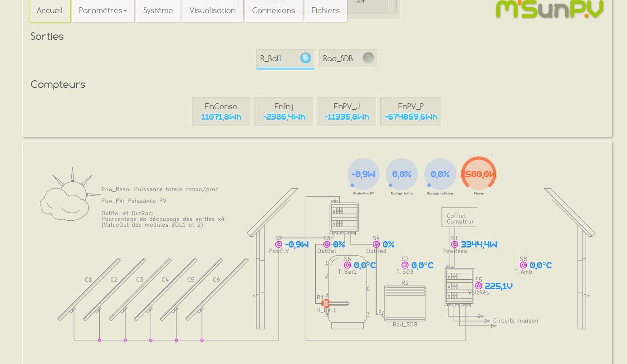Click solar panel C1

point(89,290)
